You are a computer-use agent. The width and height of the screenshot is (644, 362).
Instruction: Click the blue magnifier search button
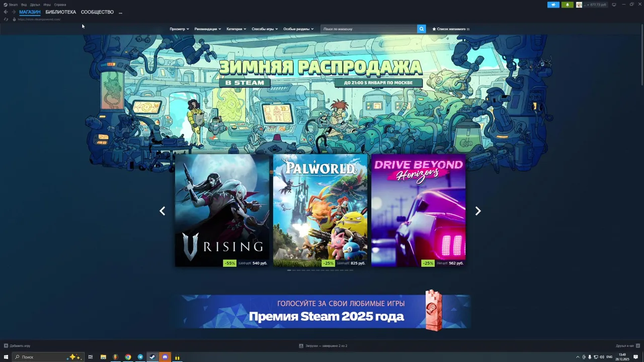coord(422,29)
